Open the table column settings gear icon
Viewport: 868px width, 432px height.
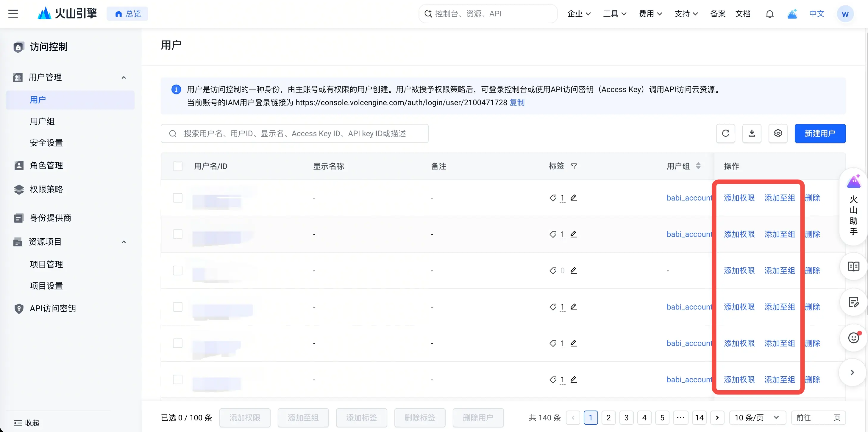tap(778, 133)
